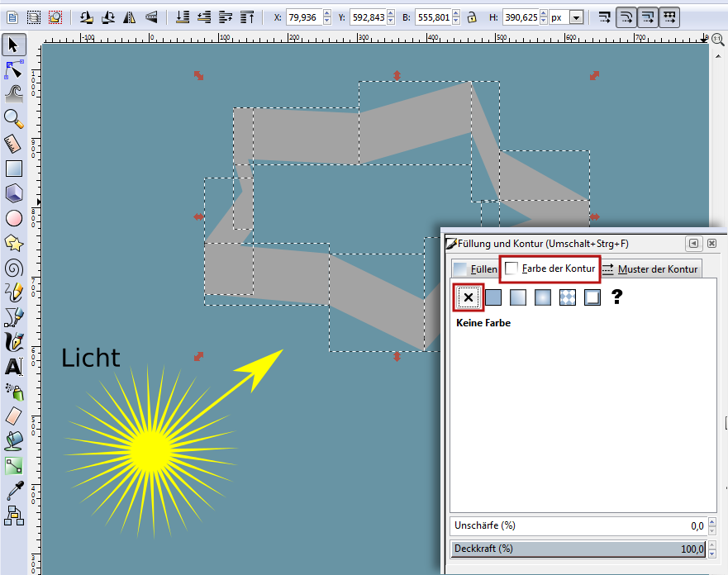This screenshot has height=575, width=728.
Task: Toggle scale stroke width with object
Action: pos(606,17)
